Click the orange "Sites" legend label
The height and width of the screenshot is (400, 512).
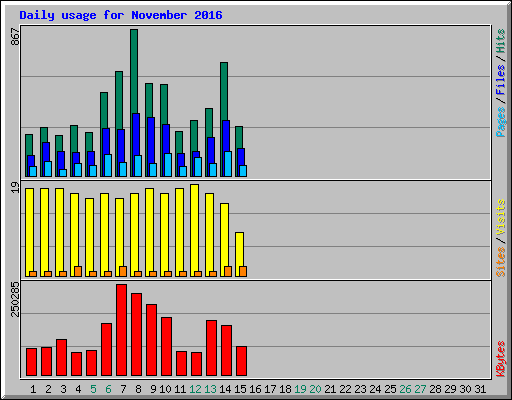[x=501, y=262]
